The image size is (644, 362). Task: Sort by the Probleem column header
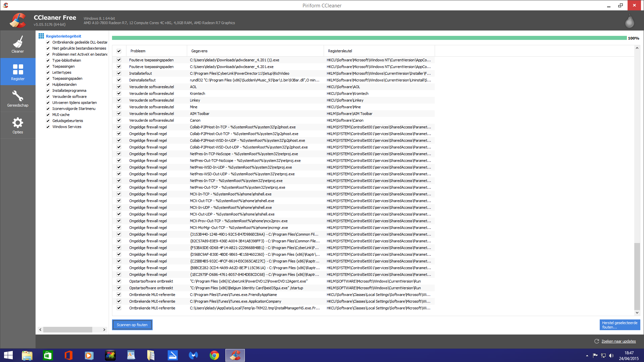pos(138,51)
